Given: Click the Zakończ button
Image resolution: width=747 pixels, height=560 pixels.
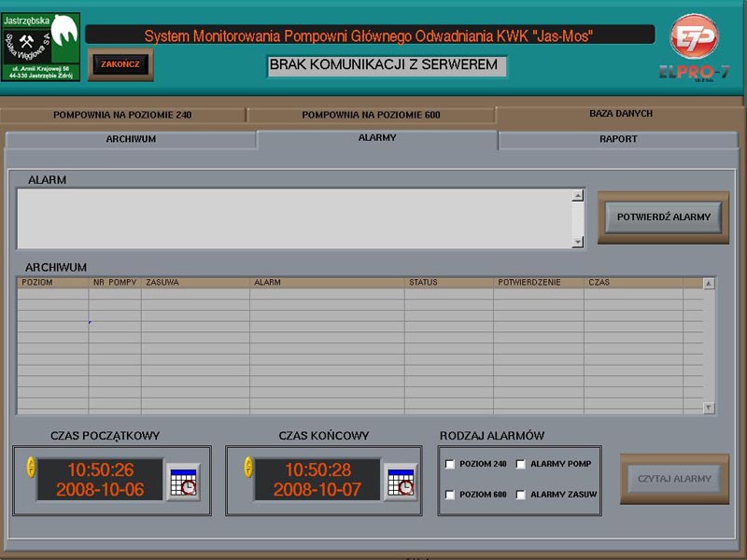Looking at the screenshot, I should [120, 64].
